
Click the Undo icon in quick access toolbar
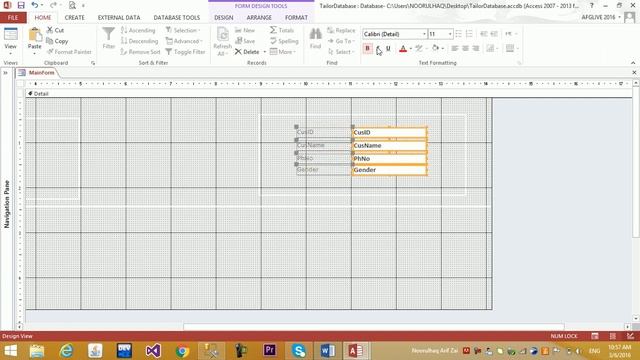point(35,5)
